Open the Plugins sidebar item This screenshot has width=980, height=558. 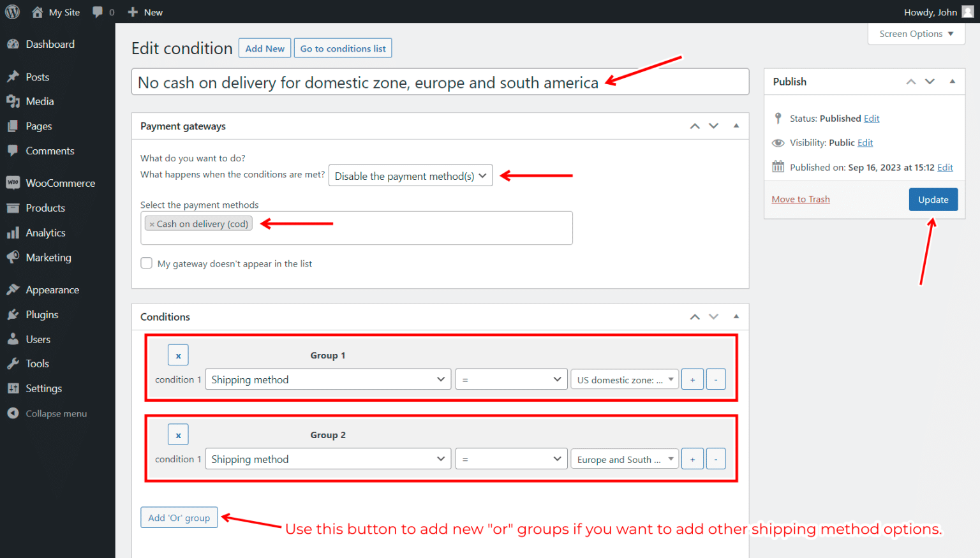coord(43,314)
